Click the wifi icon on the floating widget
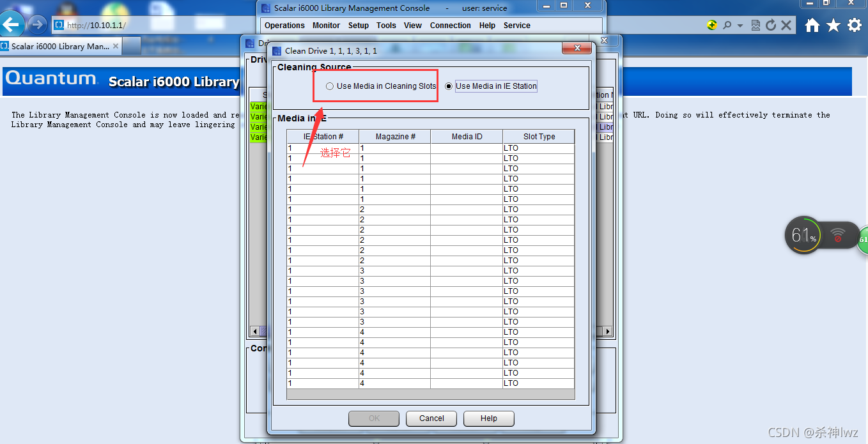 pos(837,236)
